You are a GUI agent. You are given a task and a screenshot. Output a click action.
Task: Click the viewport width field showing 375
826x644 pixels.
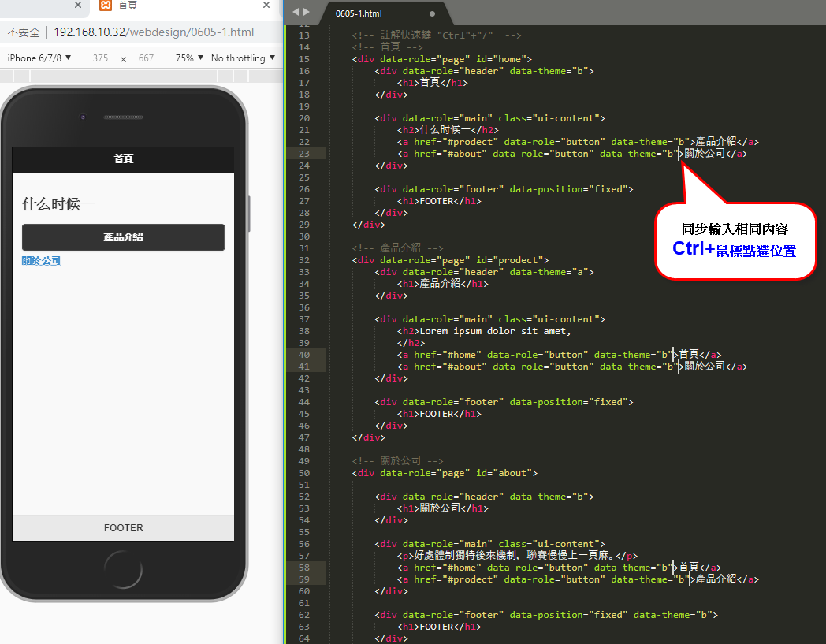(100, 58)
